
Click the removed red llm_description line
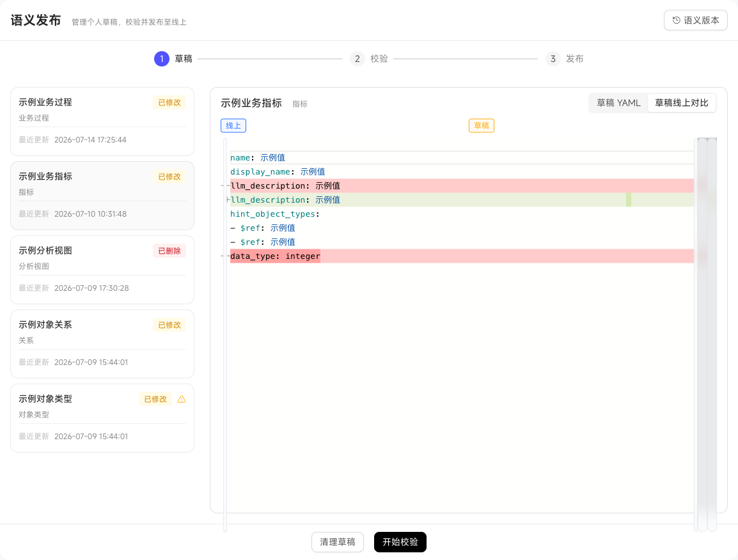click(x=462, y=186)
